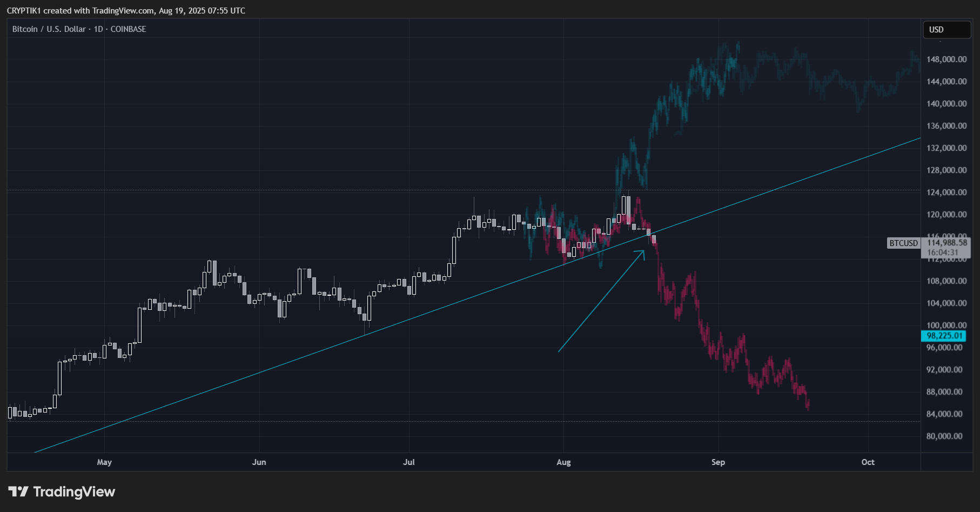
Task: Click the 114,988.58 current price label
Action: (947, 243)
